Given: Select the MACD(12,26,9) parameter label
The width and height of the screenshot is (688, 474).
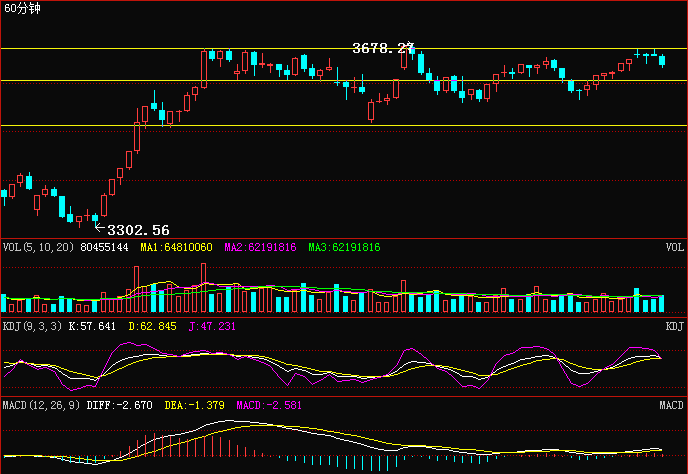Looking at the screenshot, I should pos(41,405).
